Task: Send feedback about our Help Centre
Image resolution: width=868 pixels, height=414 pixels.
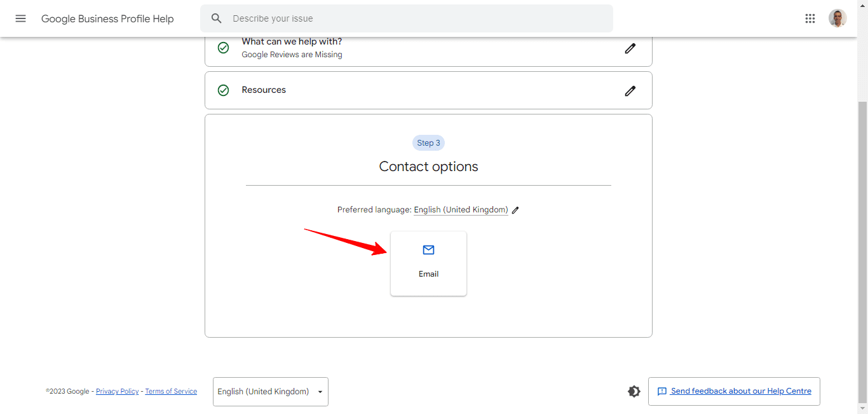Action: pyautogui.click(x=734, y=391)
